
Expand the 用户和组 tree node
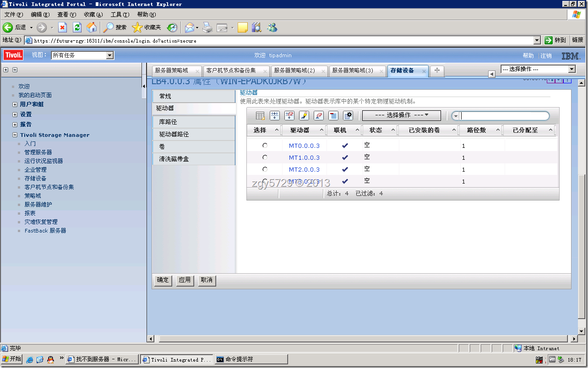tap(15, 104)
